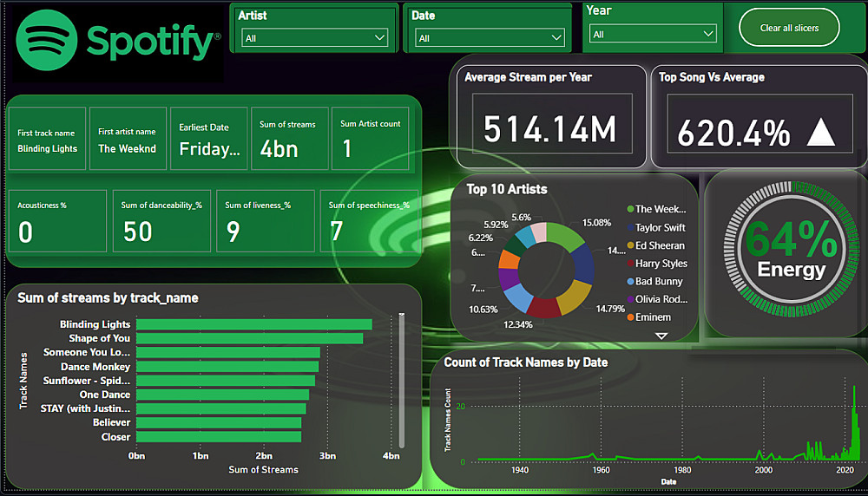Viewport: 868px width, 496px height.
Task: Select the Believer bar
Action: 219,422
